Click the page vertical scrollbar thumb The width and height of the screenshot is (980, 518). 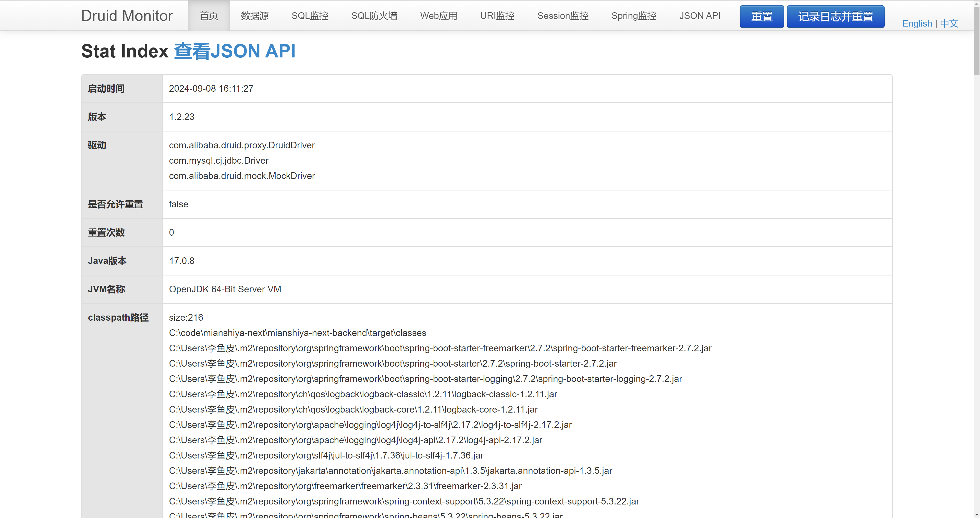(977, 41)
